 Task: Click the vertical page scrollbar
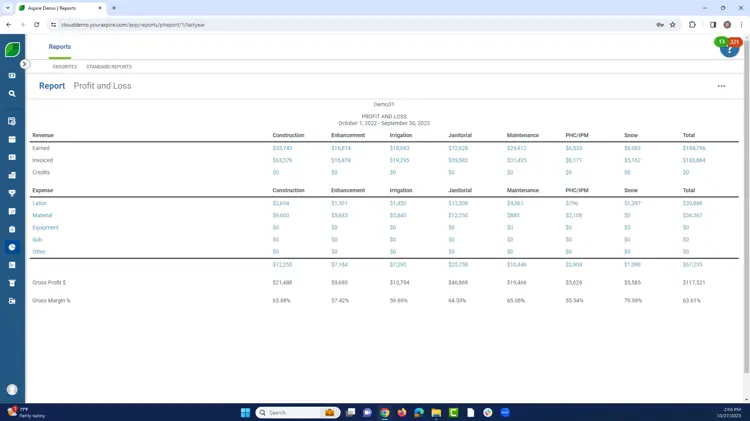pos(747,206)
